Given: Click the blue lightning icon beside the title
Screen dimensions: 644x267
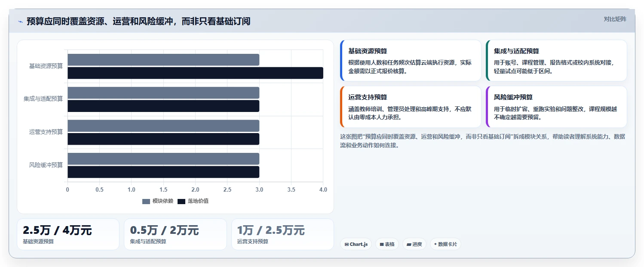Looking at the screenshot, I should tap(20, 22).
